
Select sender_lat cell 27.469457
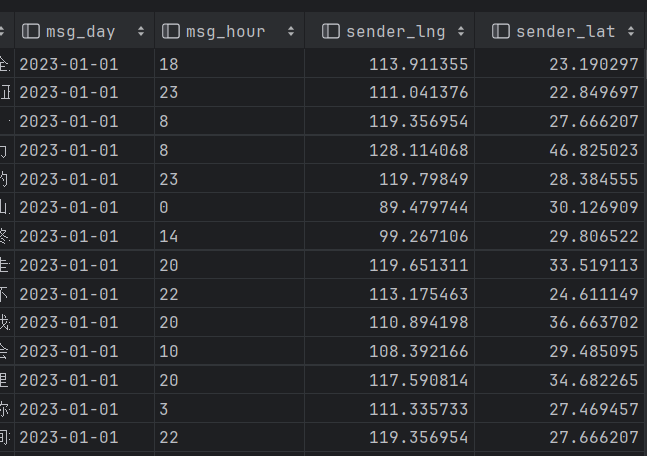point(560,409)
